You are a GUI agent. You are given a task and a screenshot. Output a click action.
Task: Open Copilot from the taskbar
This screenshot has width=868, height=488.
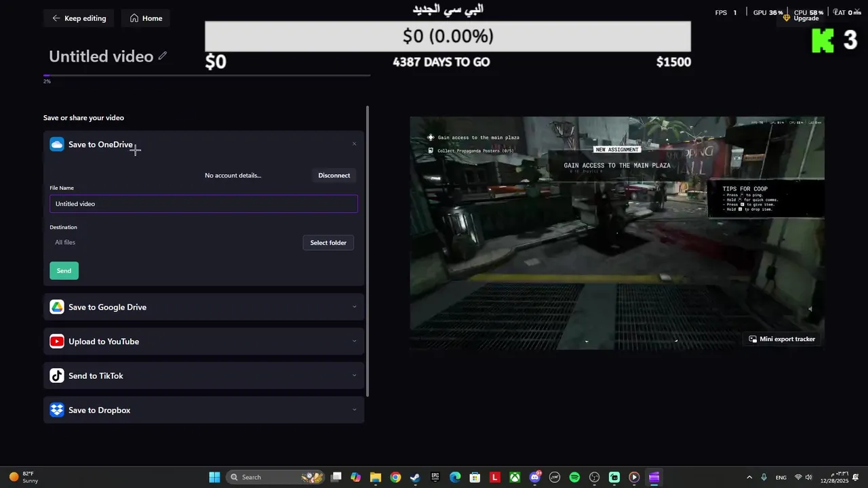pos(355,477)
